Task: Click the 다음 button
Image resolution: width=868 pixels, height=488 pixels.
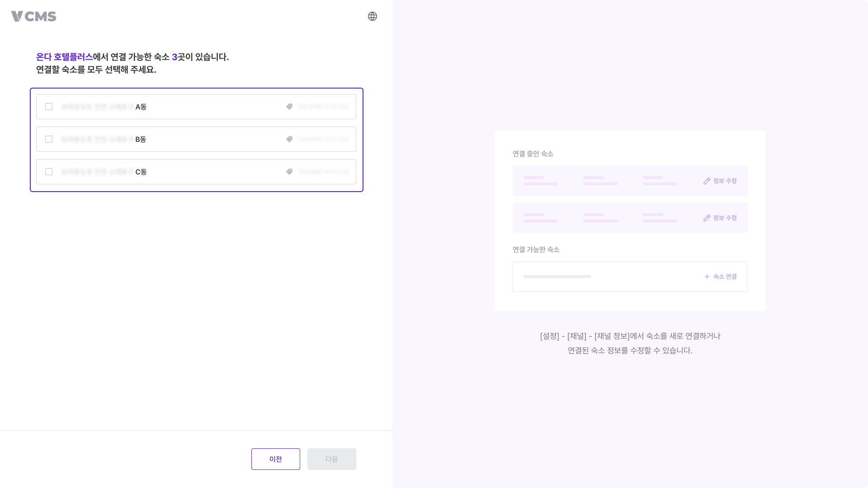Action: coord(331,459)
